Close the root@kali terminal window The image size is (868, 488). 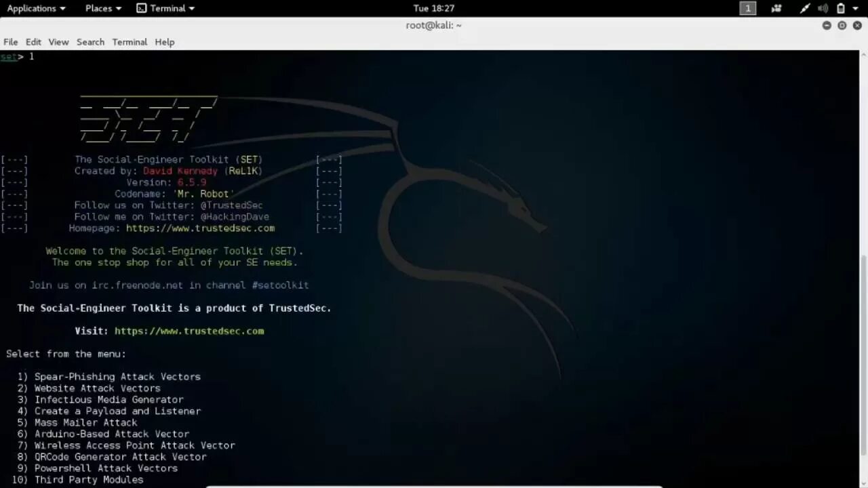pos(858,25)
